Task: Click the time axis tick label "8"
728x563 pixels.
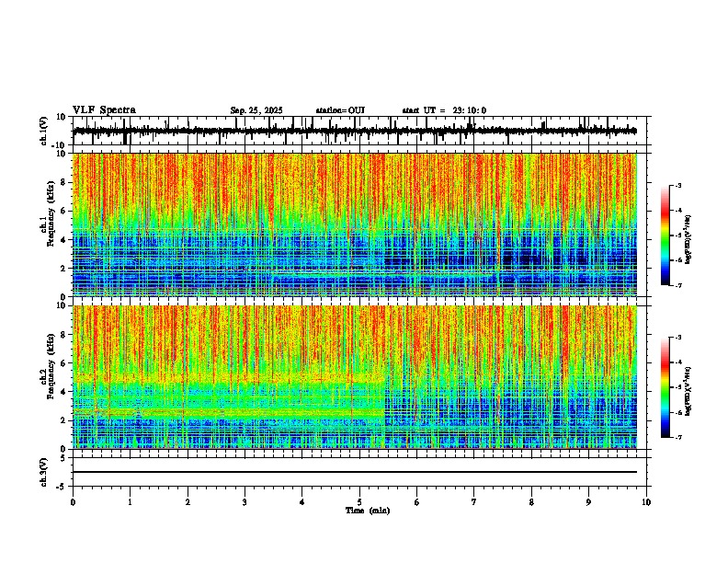Action: click(x=531, y=502)
